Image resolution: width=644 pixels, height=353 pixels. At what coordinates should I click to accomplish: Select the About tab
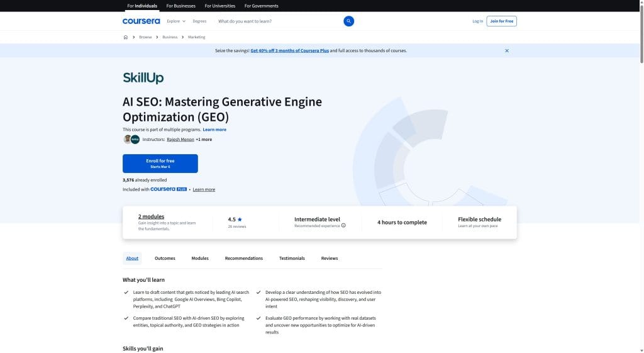132,258
